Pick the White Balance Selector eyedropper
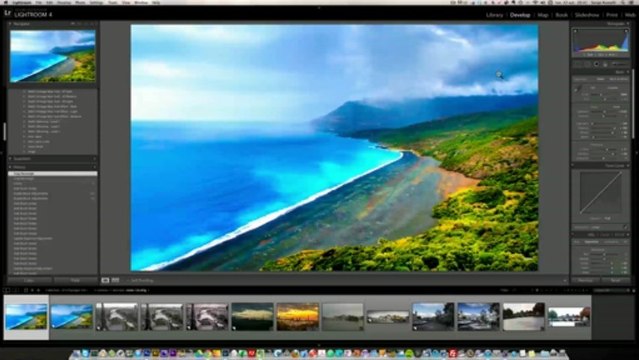Screen dimensions: 639x360 pos(578,89)
